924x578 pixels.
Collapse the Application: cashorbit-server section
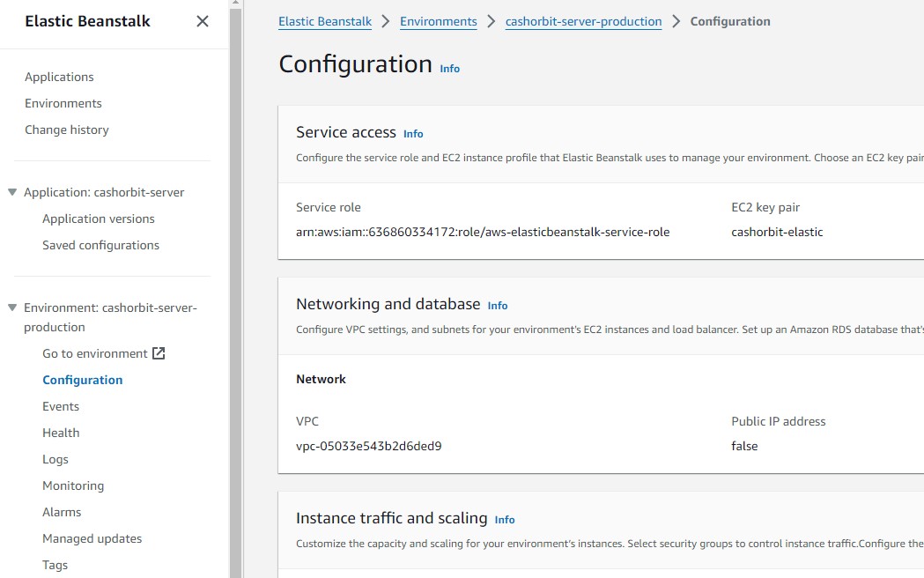(x=12, y=192)
